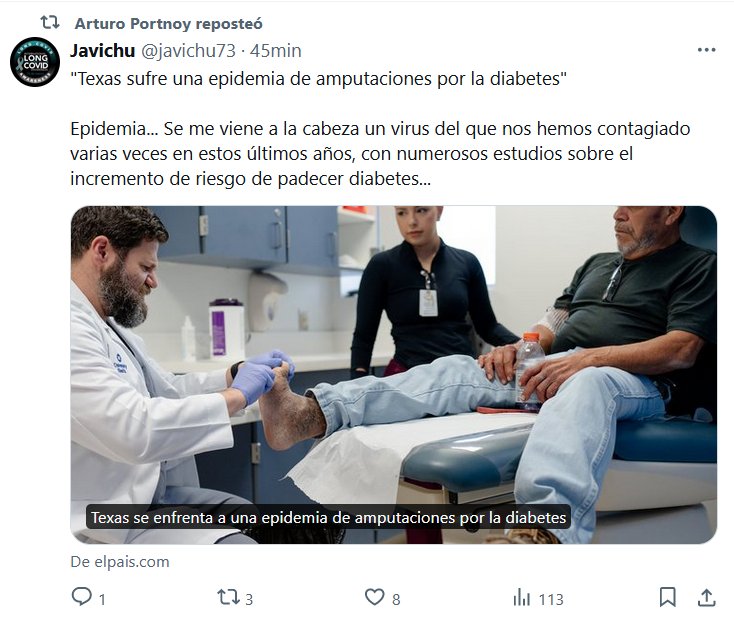Viewport: 734px width, 624px height.
Task: Click the tweet body text about diabetes
Action: click(380, 129)
